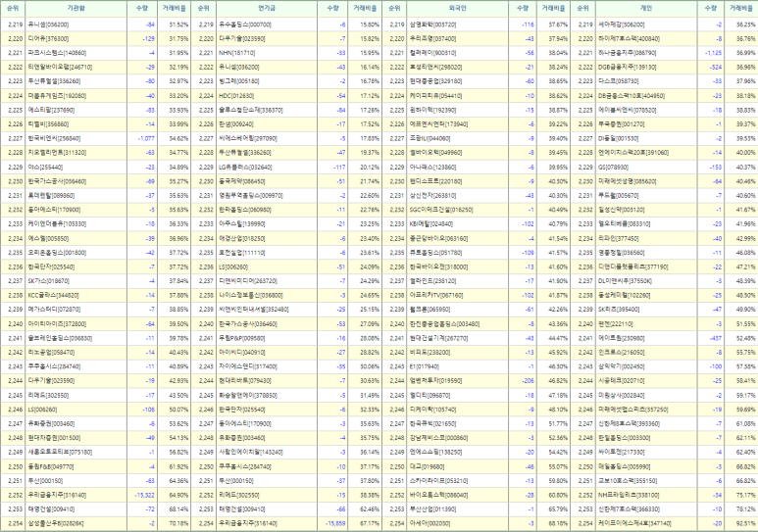Click 사람인에이치알[143240] entry
758x532 pixels.
pyautogui.click(x=251, y=453)
